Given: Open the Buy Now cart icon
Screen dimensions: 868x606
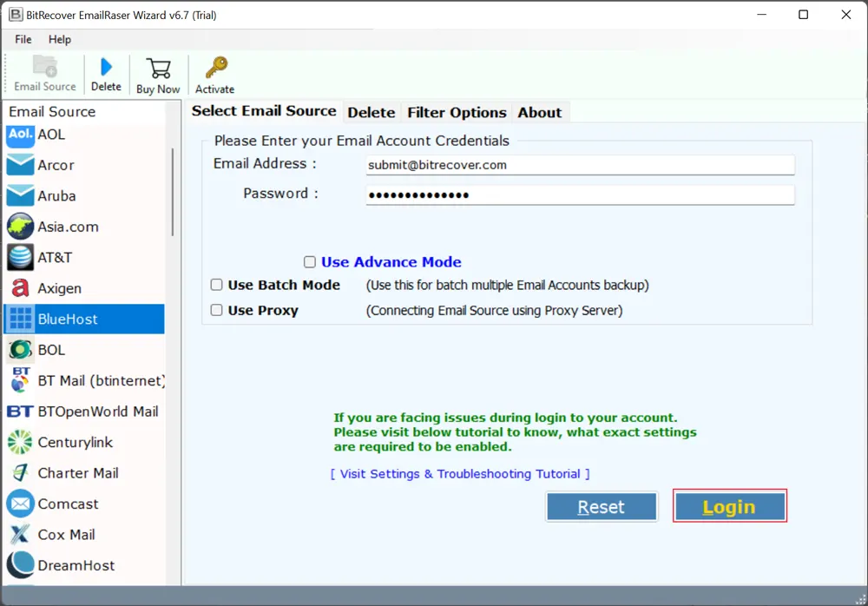Looking at the screenshot, I should click(158, 68).
